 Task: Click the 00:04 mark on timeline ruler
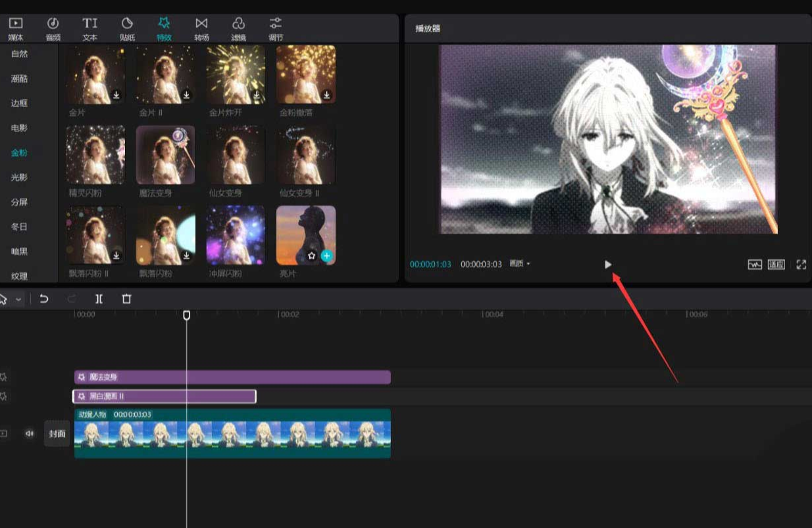click(x=494, y=315)
